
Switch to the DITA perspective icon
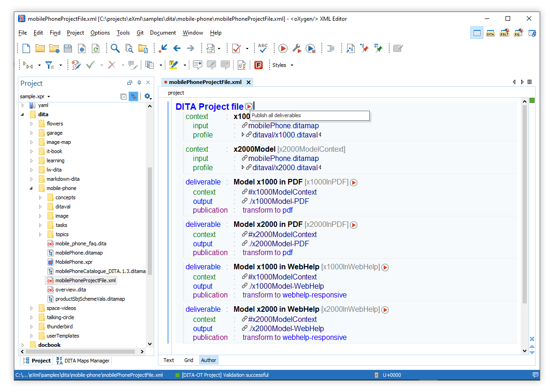pos(490,33)
